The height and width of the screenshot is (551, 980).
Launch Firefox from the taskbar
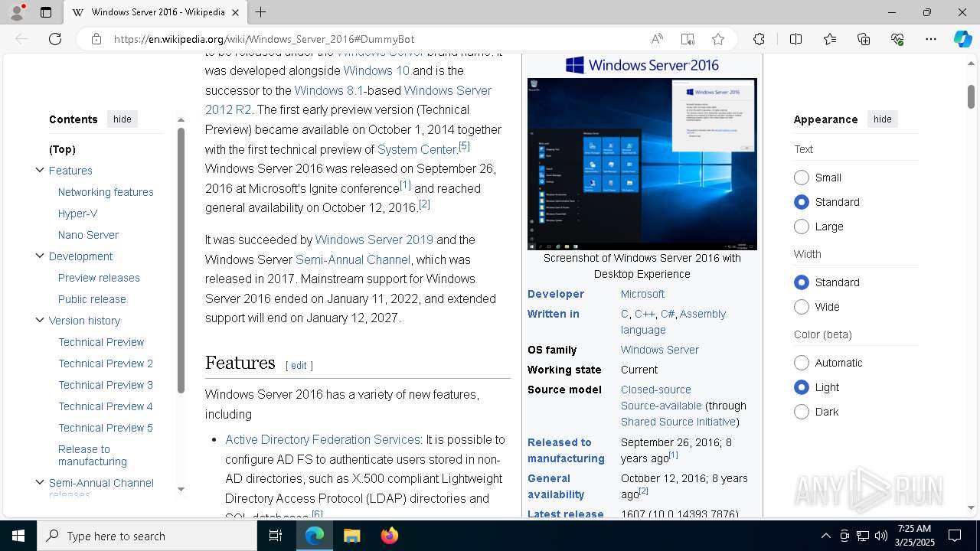pos(389,536)
